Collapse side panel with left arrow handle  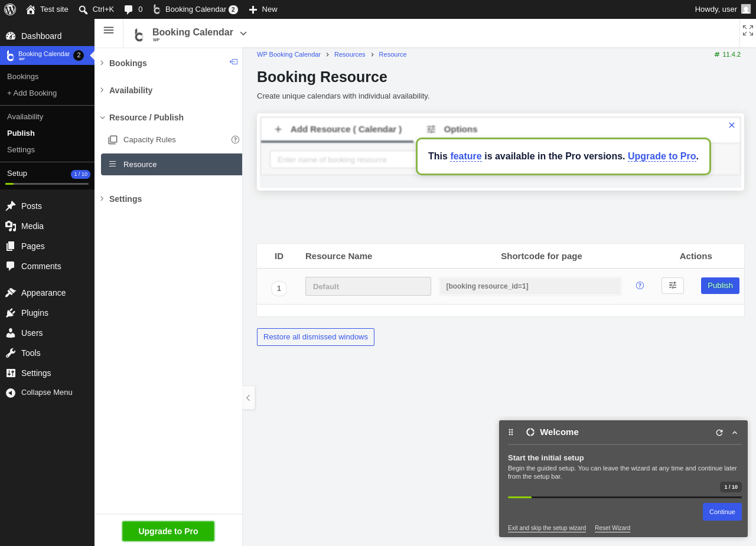(249, 398)
